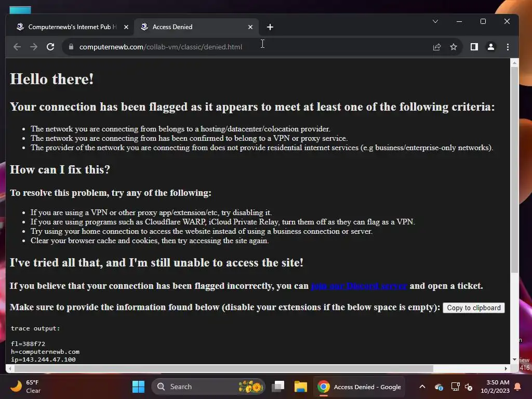532x399 pixels.
Task: Click the Access Denied tab favicon
Action: coord(144,27)
